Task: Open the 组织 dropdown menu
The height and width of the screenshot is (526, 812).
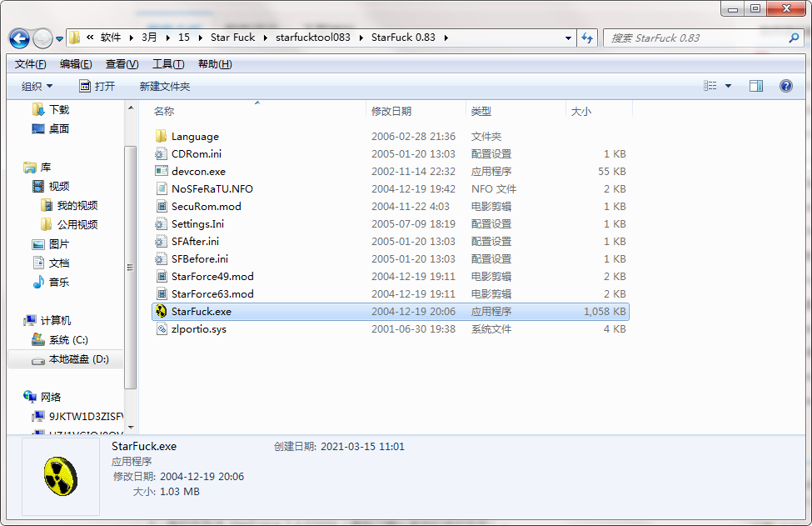Action: tap(37, 87)
